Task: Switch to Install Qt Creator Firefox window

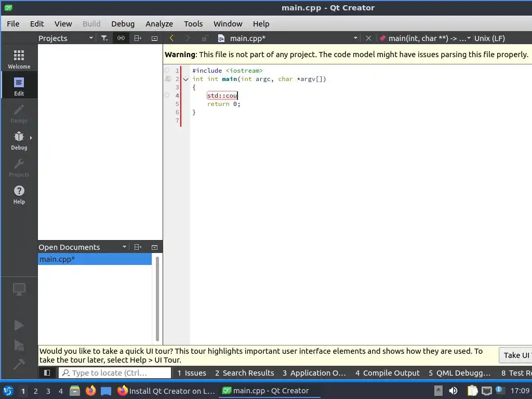Action: pos(166,391)
